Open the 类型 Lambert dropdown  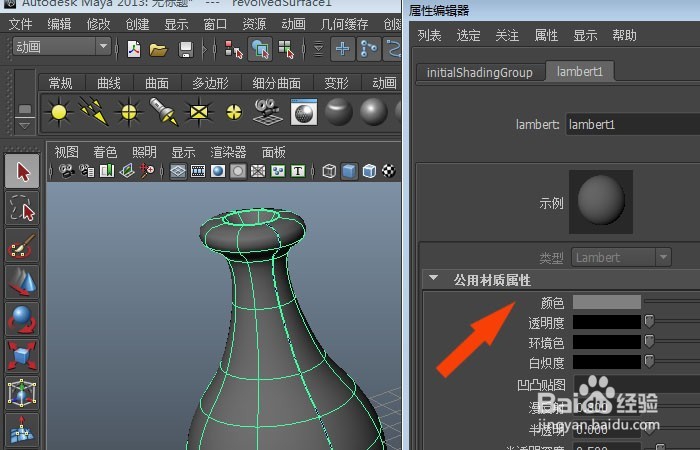click(621, 258)
